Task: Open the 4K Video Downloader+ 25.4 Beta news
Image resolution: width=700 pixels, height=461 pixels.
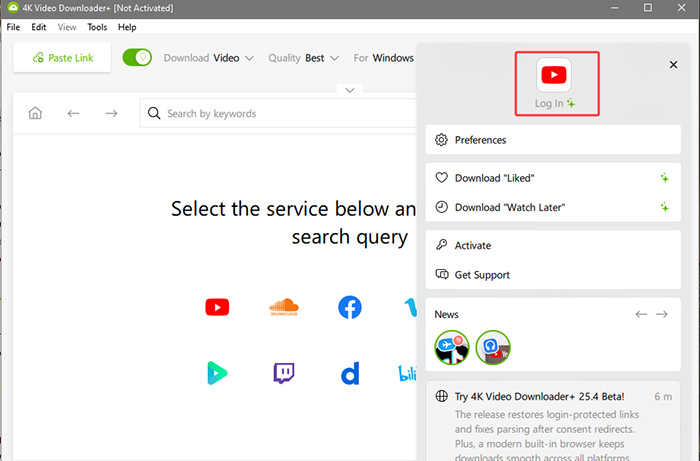Action: click(x=553, y=421)
